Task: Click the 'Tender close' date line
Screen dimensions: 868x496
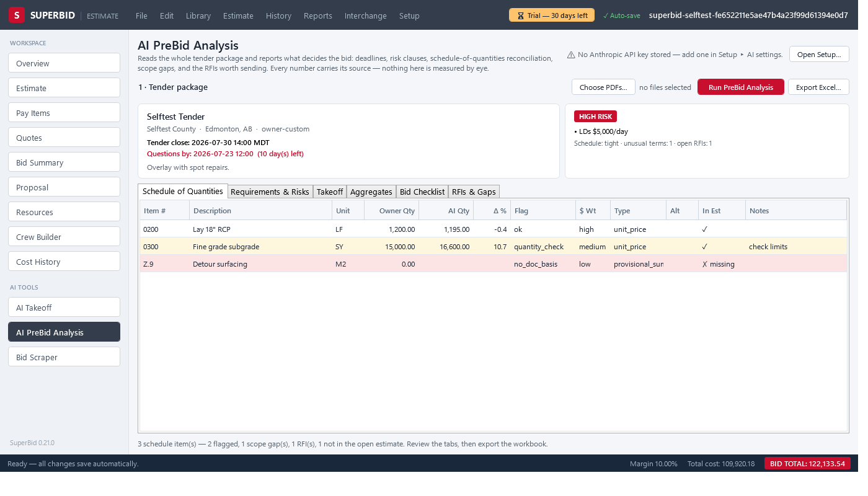Action: coord(208,143)
